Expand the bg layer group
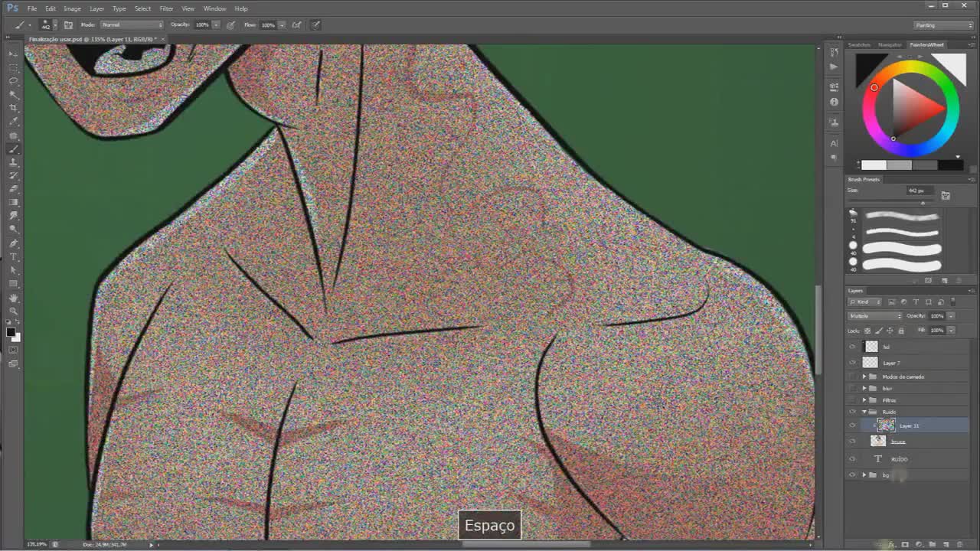 864,475
